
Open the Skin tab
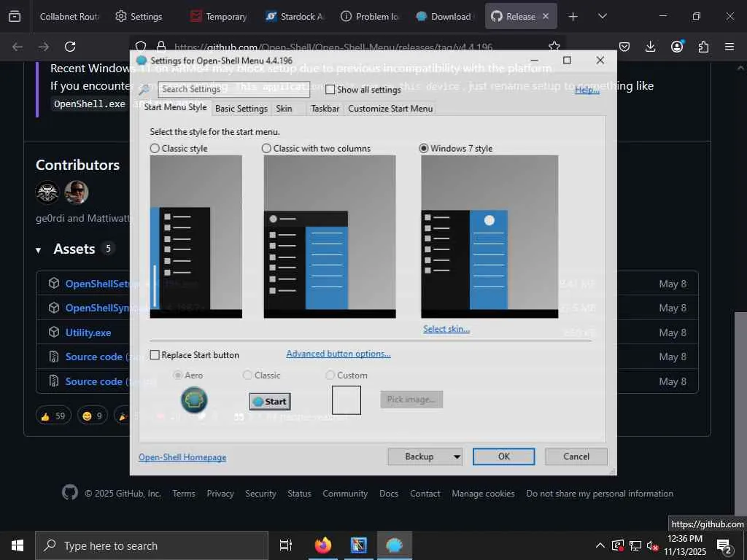point(284,109)
